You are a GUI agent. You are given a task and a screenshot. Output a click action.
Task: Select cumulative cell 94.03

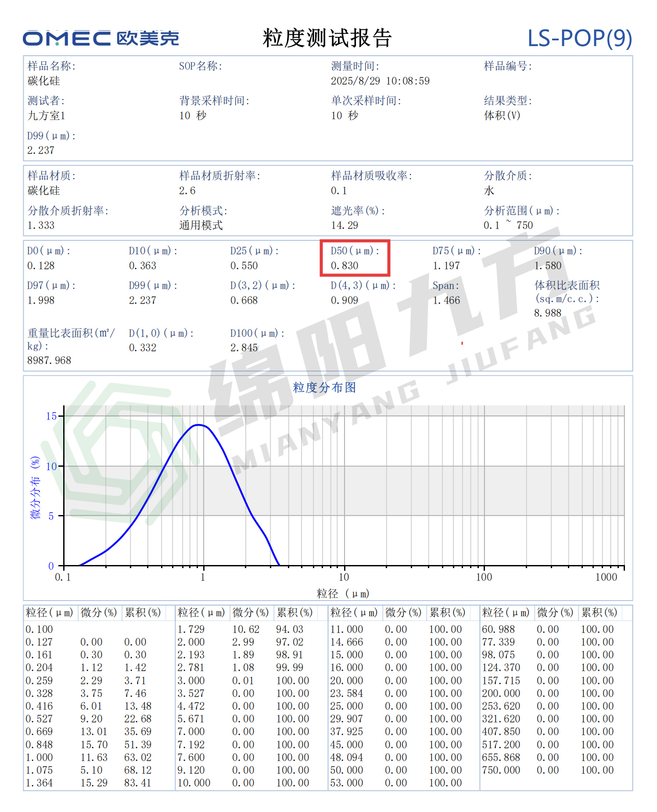[x=290, y=629]
